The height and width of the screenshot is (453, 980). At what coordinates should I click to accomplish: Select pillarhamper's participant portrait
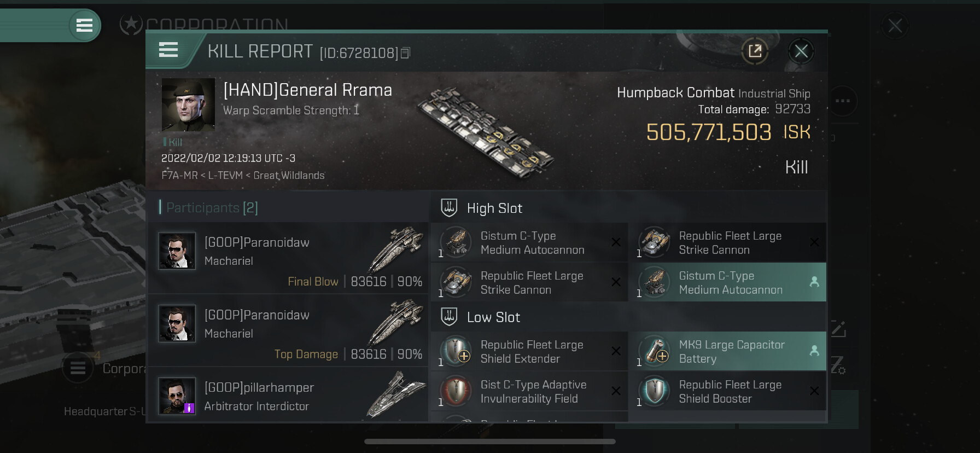pos(177,396)
